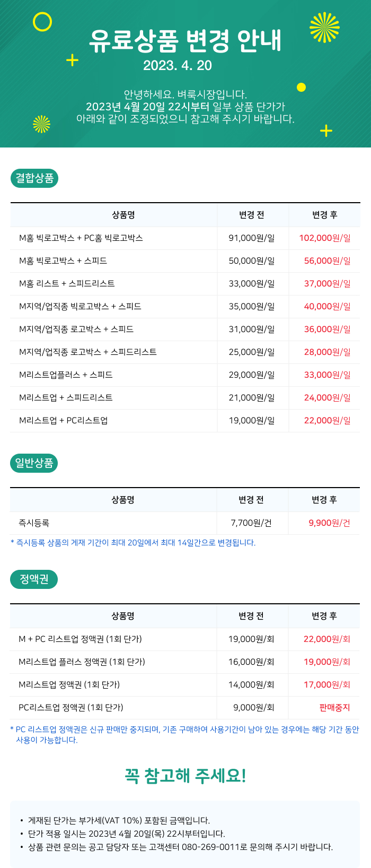Click the red 판매중지 status text
Viewport: 371px width, 868px height.
pos(334,707)
